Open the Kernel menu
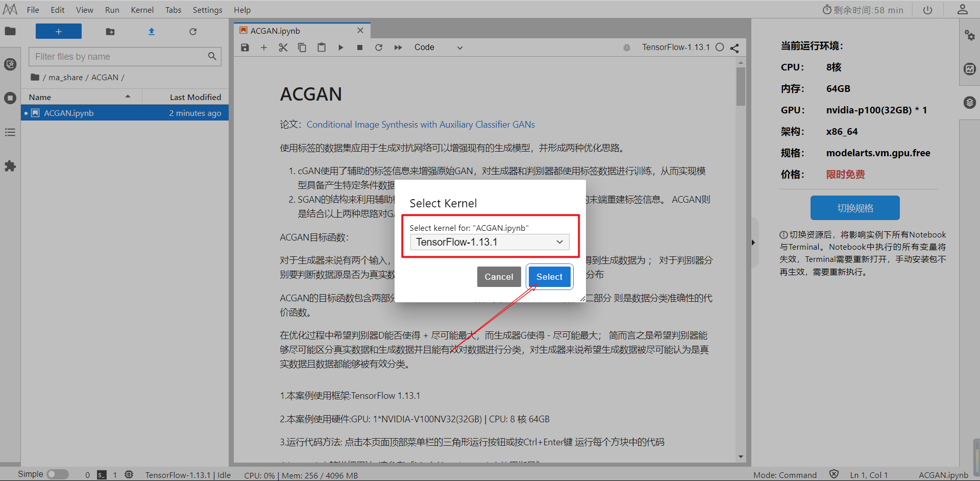 coord(142,10)
